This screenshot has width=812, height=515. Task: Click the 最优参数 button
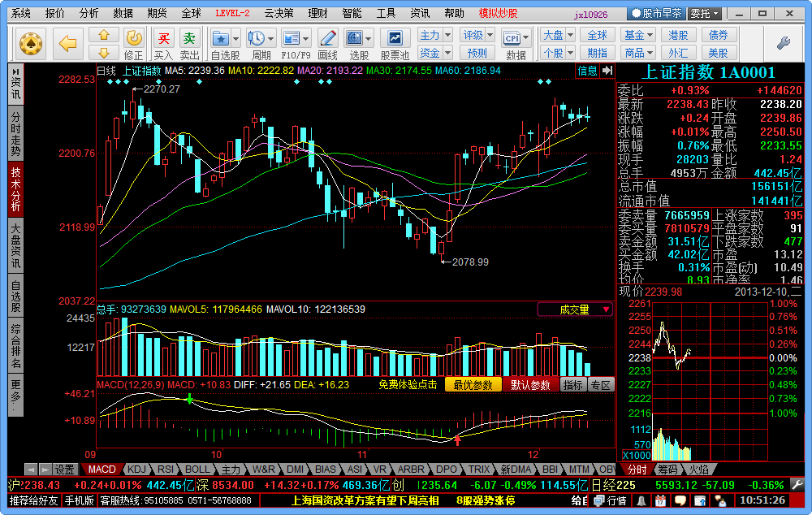pos(473,385)
